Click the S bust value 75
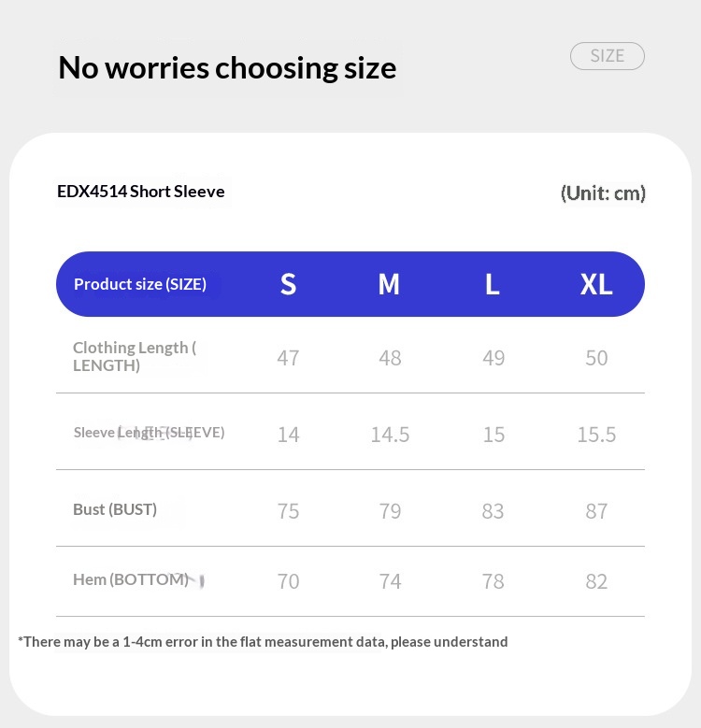This screenshot has width=701, height=728. click(288, 511)
